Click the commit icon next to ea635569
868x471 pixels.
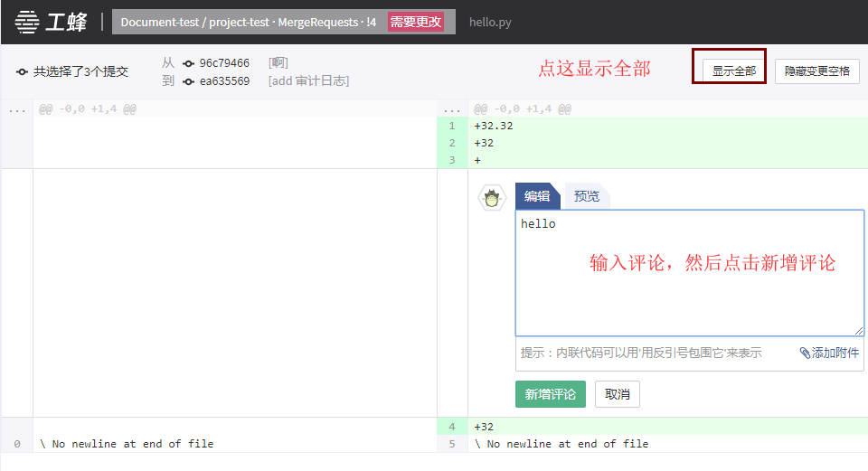pos(188,81)
